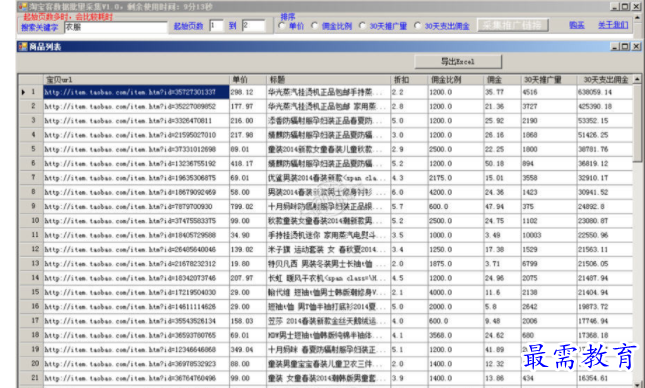Image resolution: width=645 pixels, height=388 pixels.
Task: Click the 638059.14 cell in row 1
Action: pyautogui.click(x=605, y=92)
